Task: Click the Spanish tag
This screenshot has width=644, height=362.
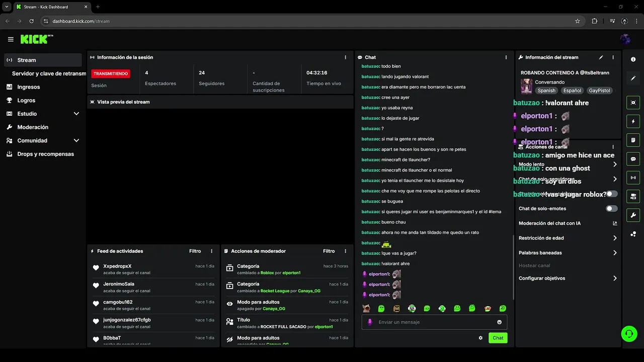Action: 546,90
